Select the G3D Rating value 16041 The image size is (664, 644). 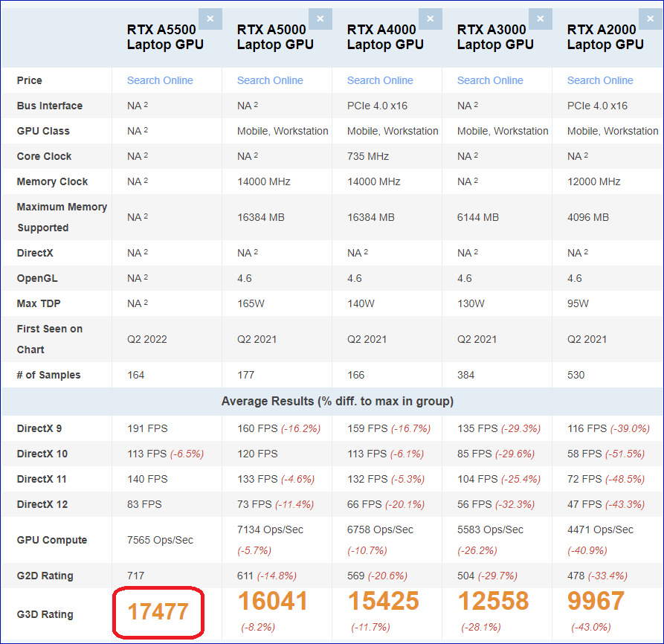[x=273, y=601]
